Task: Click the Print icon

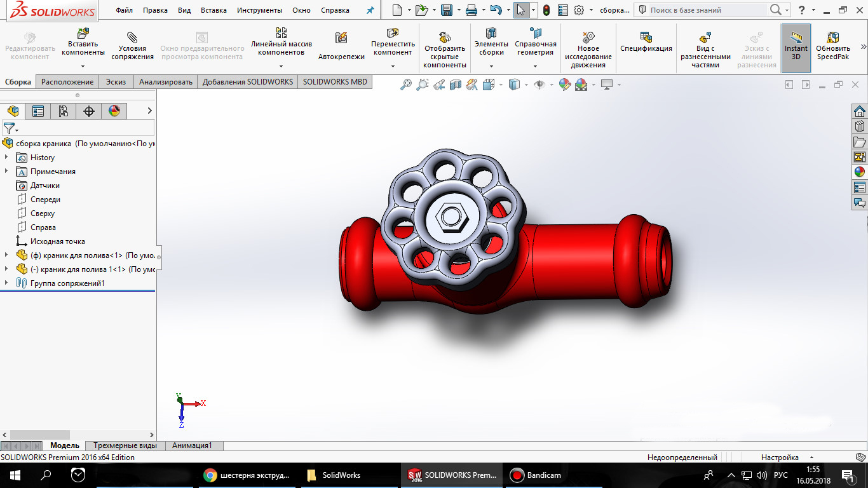Action: coord(471,10)
